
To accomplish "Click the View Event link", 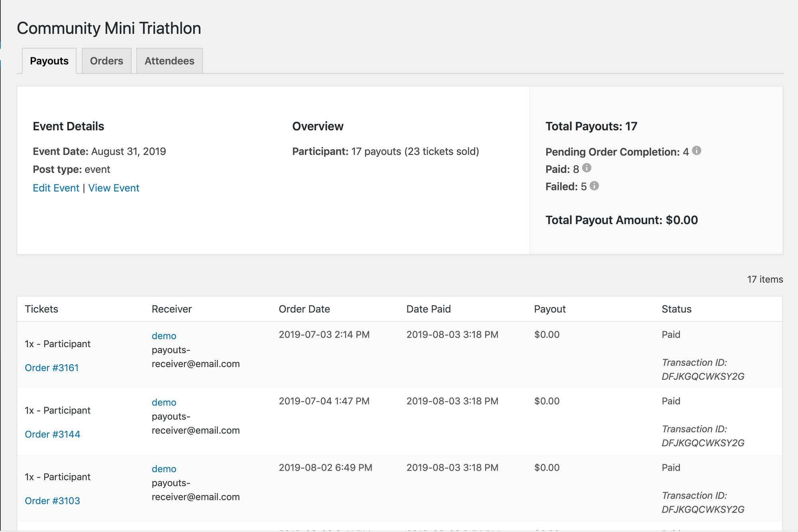I will [114, 188].
